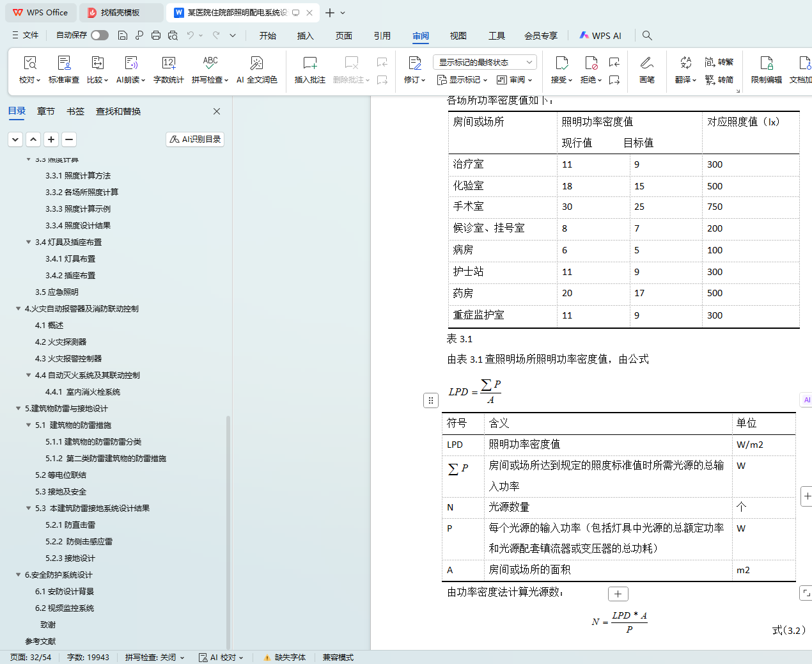
Task: Convert text with 转繁 button
Action: 719,62
